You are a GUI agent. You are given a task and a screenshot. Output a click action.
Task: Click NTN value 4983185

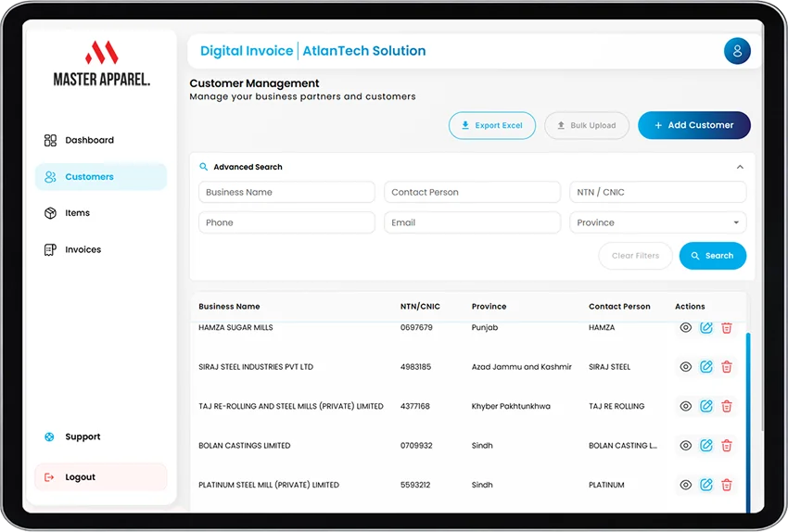point(415,367)
